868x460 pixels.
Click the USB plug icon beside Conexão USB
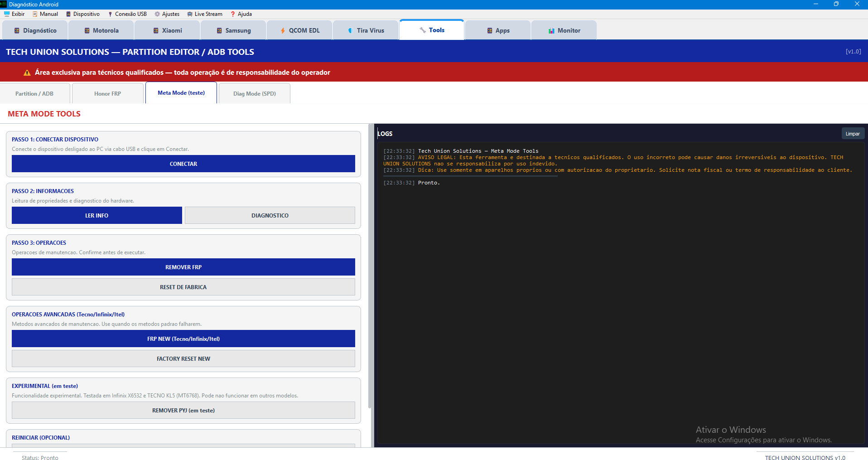pyautogui.click(x=110, y=14)
